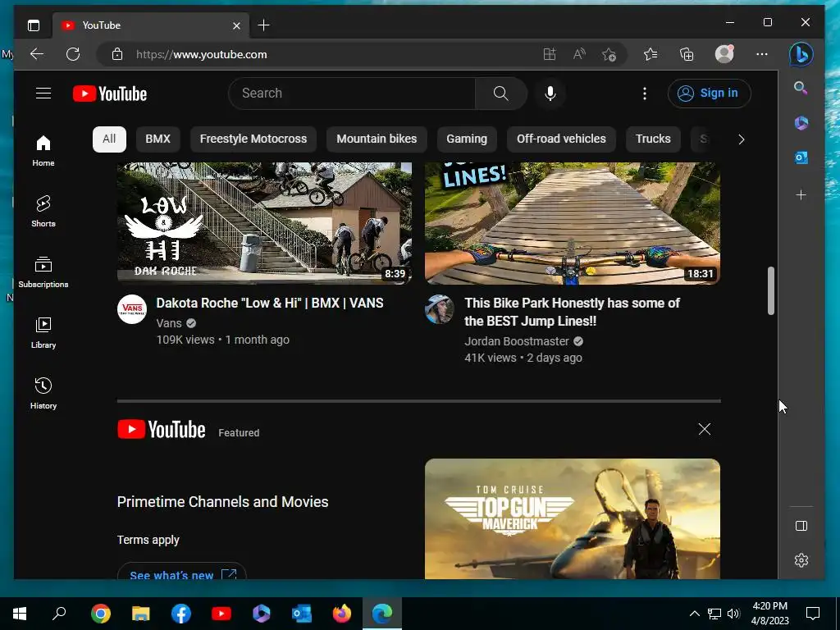
Task: Open the Favorites list icon
Action: (651, 54)
